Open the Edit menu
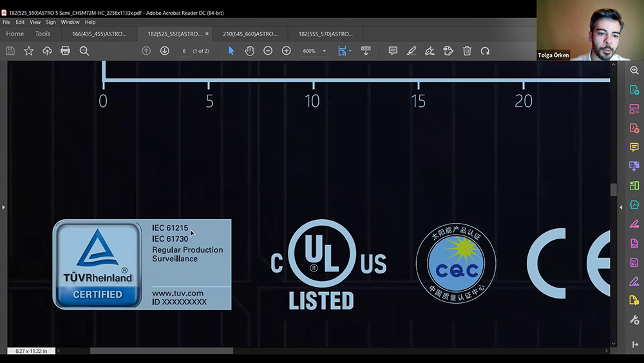Screen dimensions: 644x363 click(x=20, y=22)
